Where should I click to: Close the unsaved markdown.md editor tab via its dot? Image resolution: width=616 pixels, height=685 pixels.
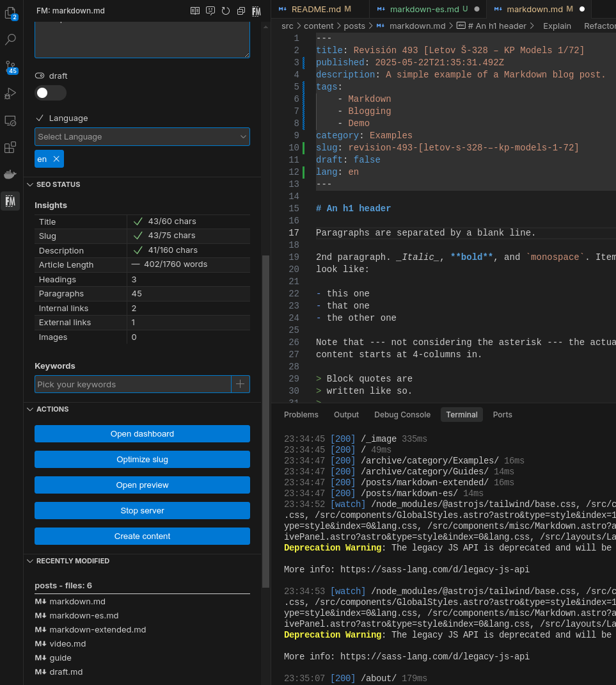pyautogui.click(x=582, y=9)
